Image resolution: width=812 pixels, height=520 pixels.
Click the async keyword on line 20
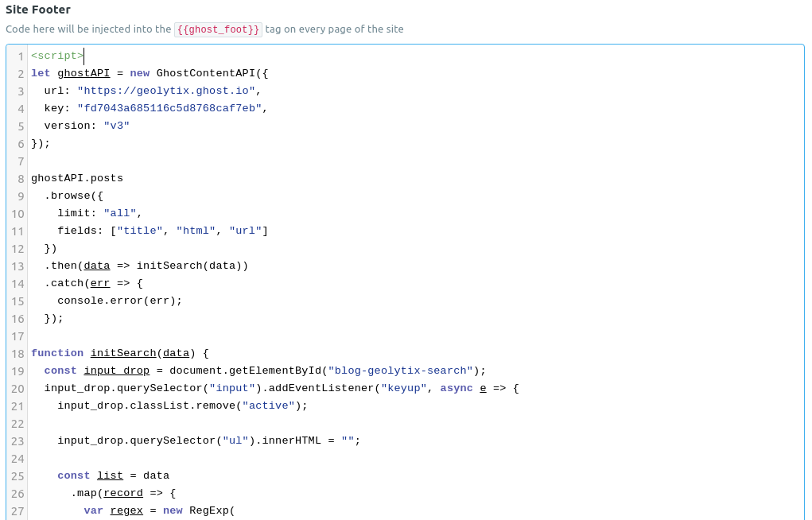point(457,388)
